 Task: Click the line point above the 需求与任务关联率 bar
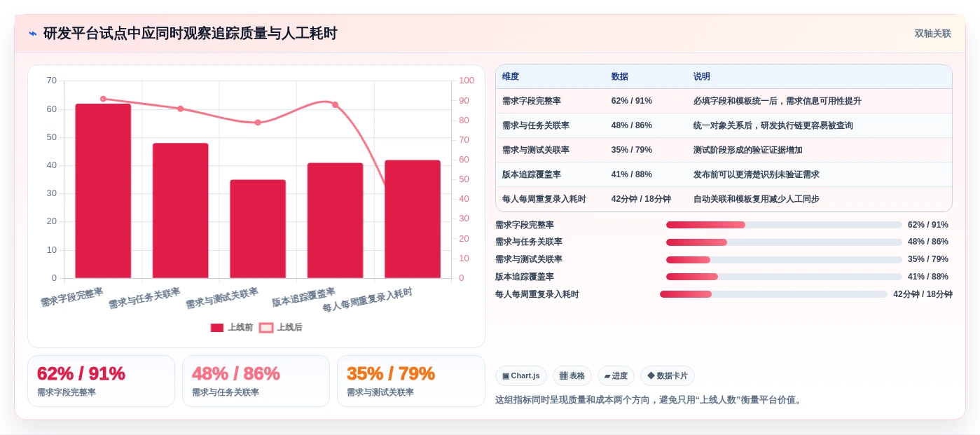point(181,109)
